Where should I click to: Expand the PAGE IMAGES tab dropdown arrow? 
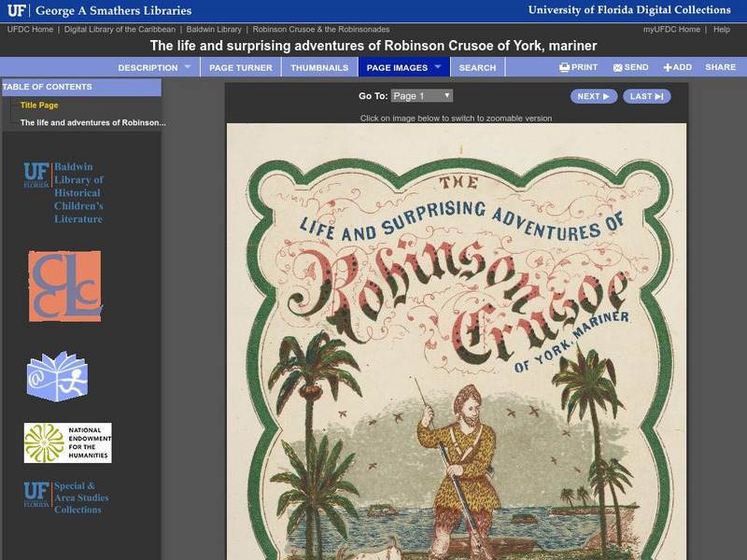point(438,66)
